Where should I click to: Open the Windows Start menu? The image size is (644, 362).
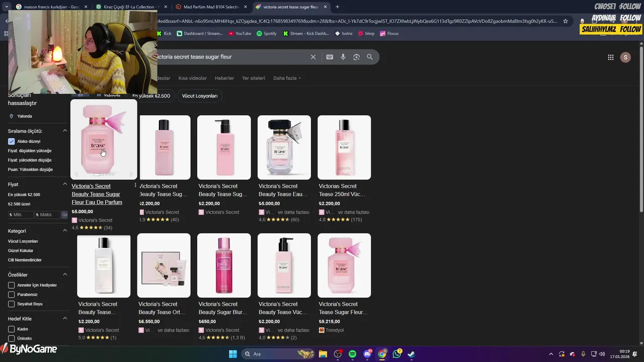coord(233,354)
